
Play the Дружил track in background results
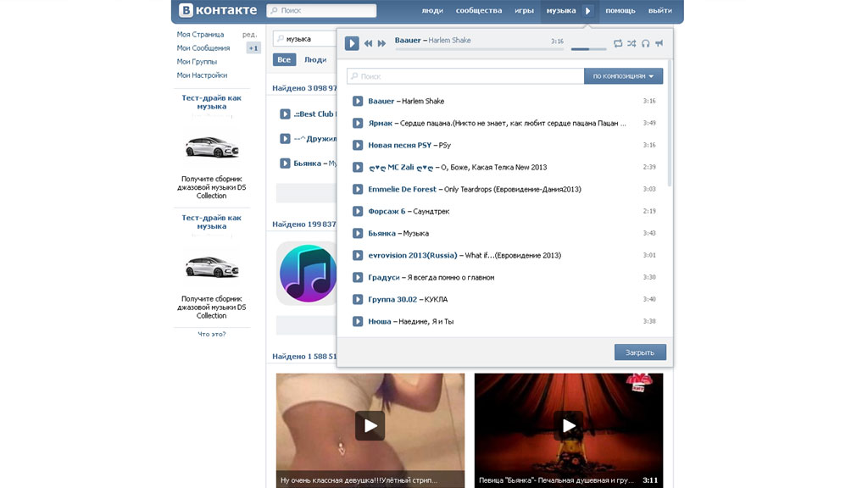[x=285, y=138]
